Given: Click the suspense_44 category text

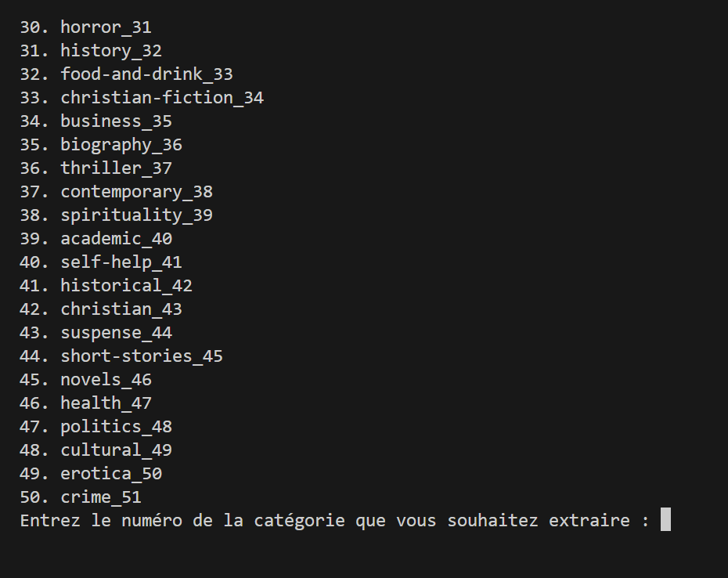Looking at the screenshot, I should point(116,333).
